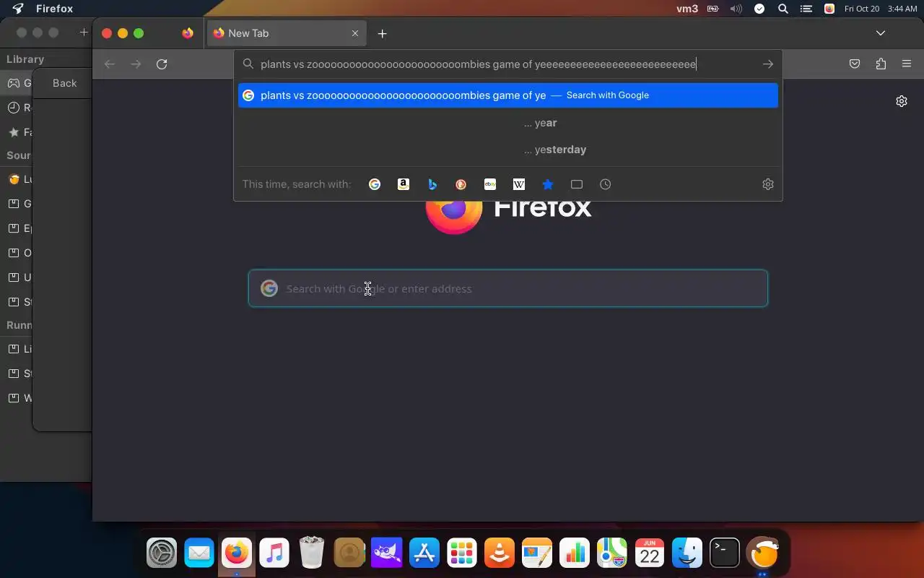Open the Firefox hamburger menu
The image size is (924, 578).
(907, 64)
